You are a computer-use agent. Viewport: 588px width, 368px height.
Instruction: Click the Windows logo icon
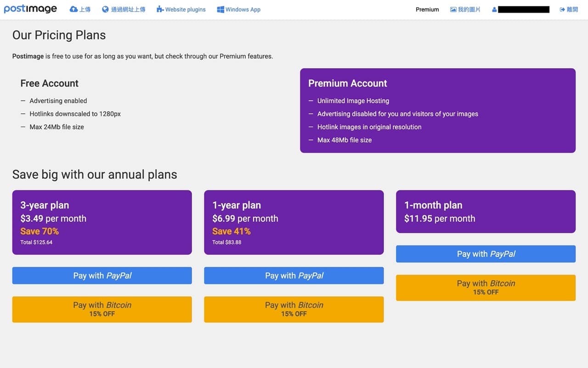[x=220, y=9]
